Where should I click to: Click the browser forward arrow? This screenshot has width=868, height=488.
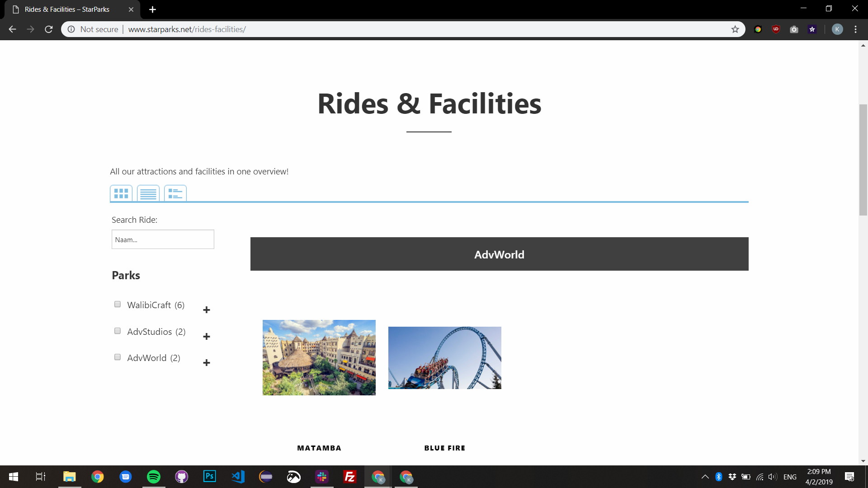30,29
